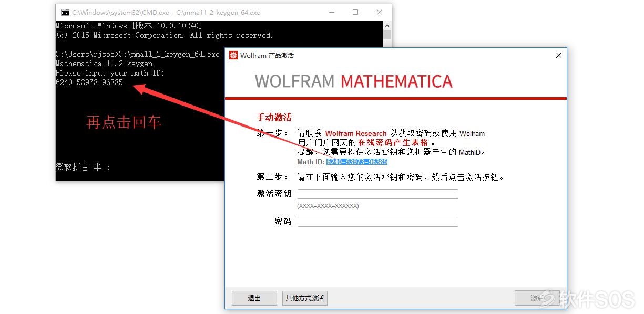Focus the 激活密钥 input field

[377, 194]
